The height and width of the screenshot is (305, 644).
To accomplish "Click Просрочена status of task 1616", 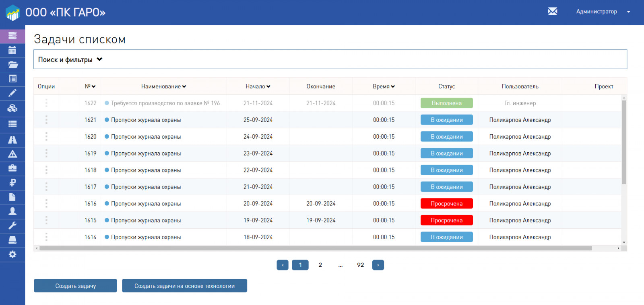I will [447, 204].
